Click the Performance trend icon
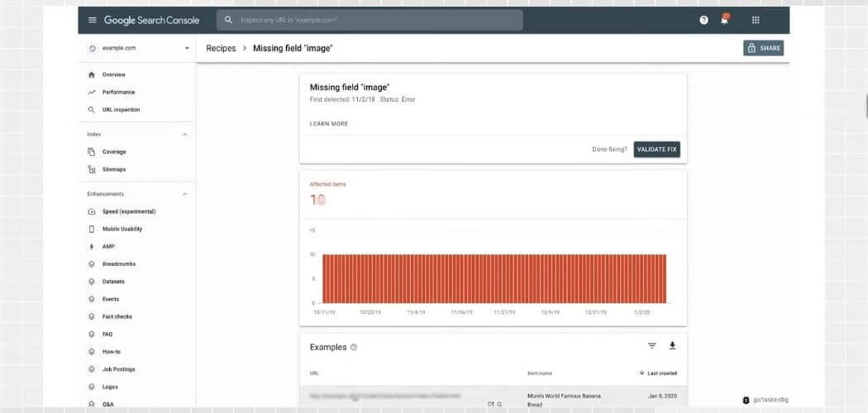Viewport: 868px width, 413px height. (x=92, y=93)
